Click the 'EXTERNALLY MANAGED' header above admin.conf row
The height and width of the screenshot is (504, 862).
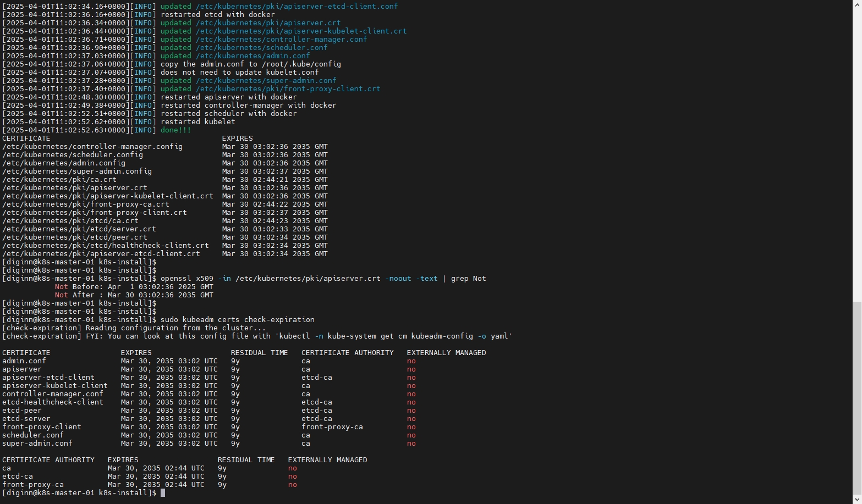[446, 353]
